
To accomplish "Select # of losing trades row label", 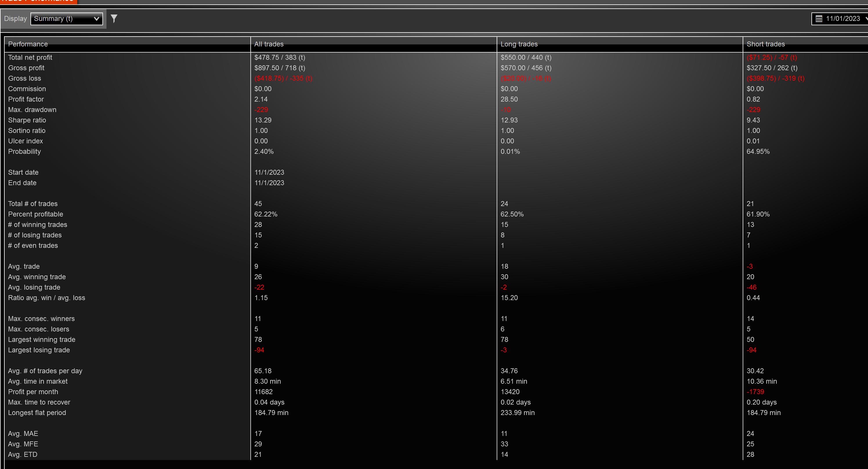I will tap(35, 235).
